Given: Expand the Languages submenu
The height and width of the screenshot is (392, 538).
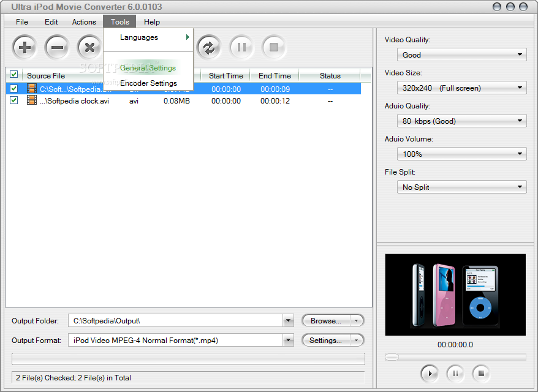Looking at the screenshot, I should coord(148,37).
